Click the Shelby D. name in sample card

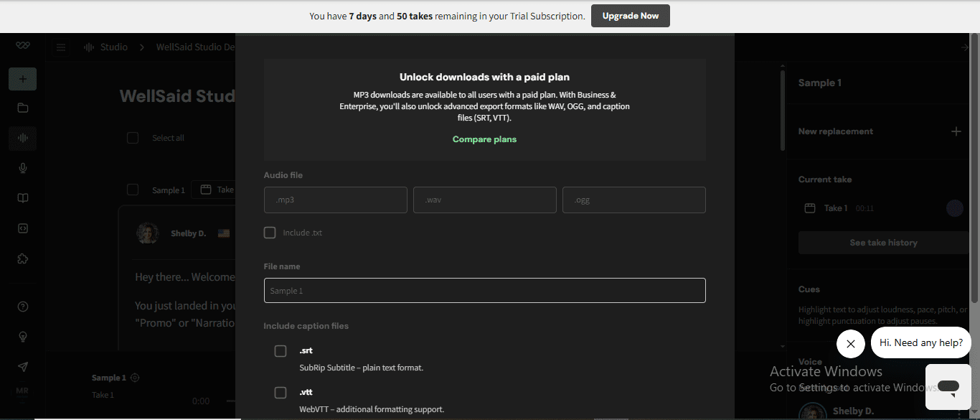click(x=188, y=233)
